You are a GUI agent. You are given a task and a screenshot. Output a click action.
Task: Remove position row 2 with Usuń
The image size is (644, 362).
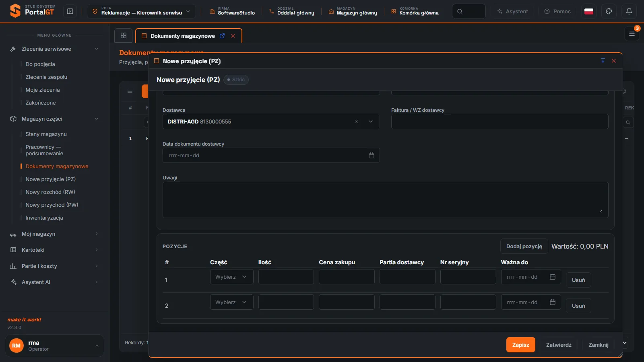(x=578, y=306)
